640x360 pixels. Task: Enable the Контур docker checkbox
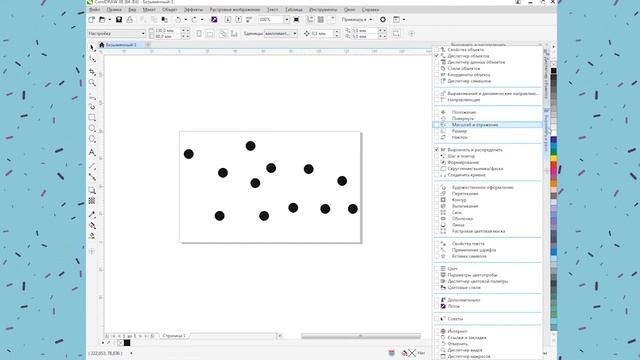[437, 200]
